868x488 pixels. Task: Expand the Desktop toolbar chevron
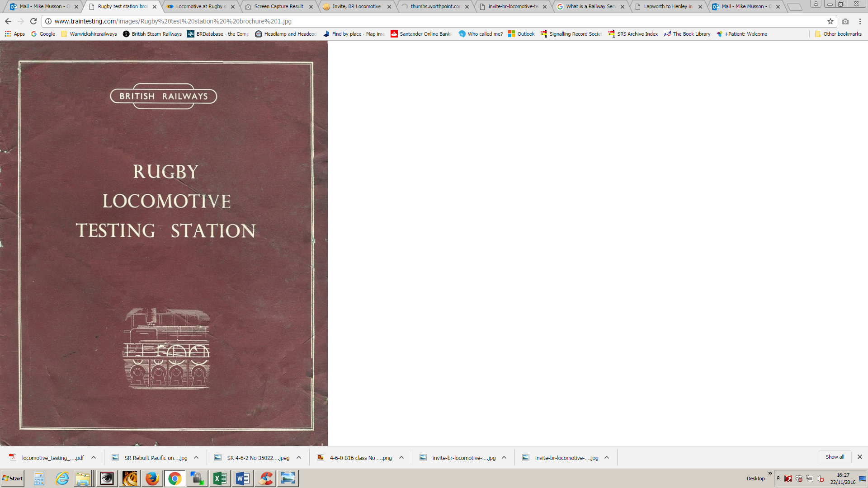click(770, 474)
